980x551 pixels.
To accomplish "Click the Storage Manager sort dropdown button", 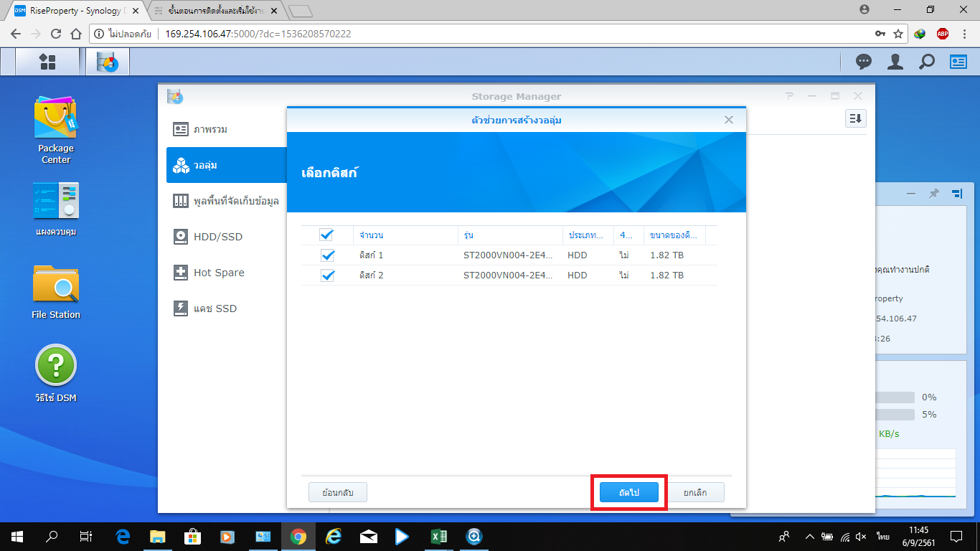I will click(855, 119).
